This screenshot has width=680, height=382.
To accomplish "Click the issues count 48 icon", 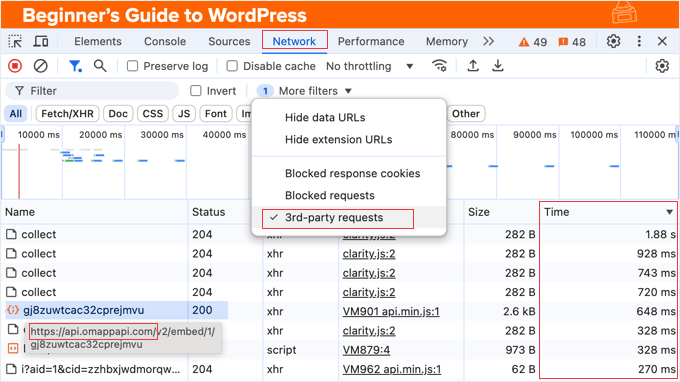I will click(x=572, y=42).
